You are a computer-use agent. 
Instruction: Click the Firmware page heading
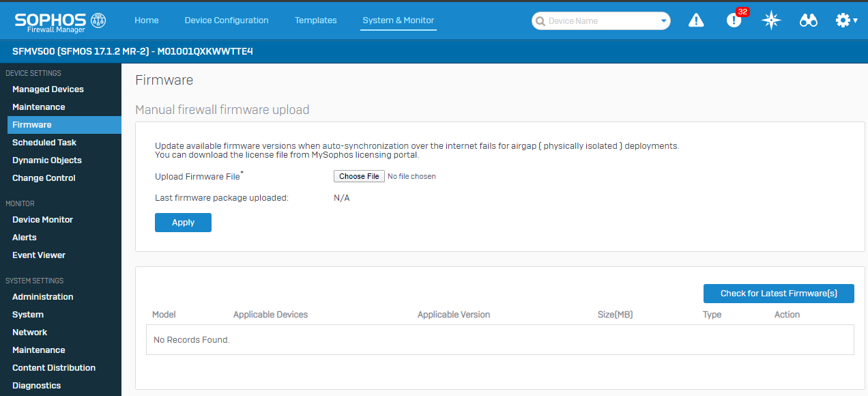(164, 80)
